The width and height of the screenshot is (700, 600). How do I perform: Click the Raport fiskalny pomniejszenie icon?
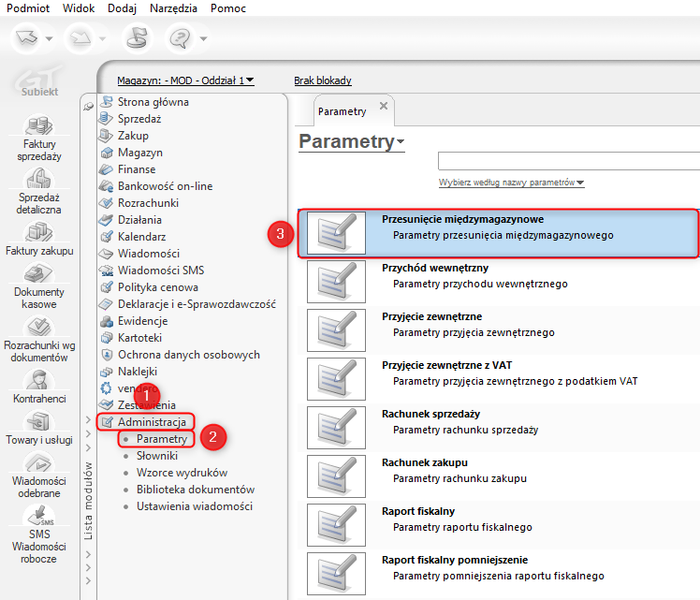(x=336, y=574)
